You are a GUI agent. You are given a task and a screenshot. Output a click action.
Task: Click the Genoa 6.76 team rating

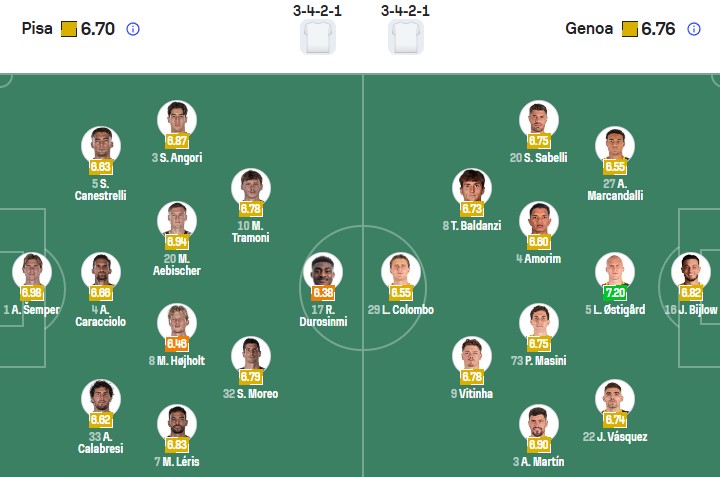pyautogui.click(x=658, y=29)
